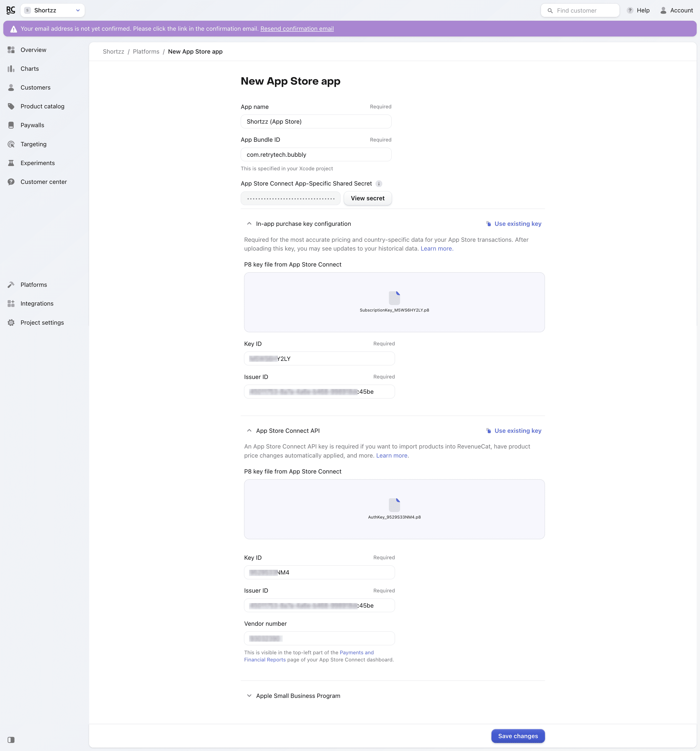This screenshot has width=700, height=751.
Task: Click the Customer center question icon
Action: point(11,182)
